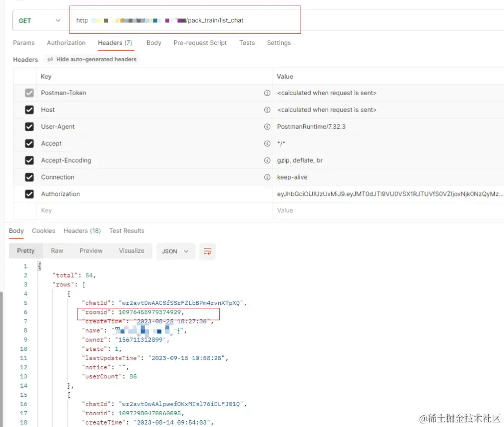
Task: Open the GET method dropdown
Action: point(39,20)
